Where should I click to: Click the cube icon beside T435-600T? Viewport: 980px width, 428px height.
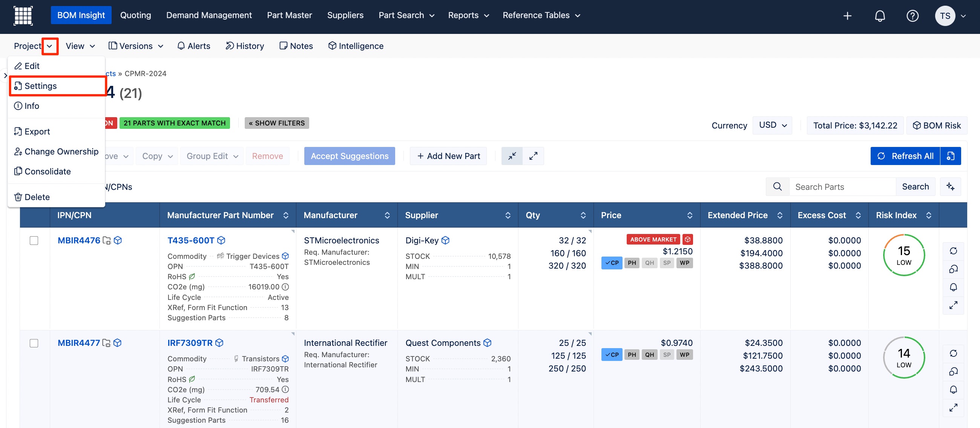pos(221,240)
